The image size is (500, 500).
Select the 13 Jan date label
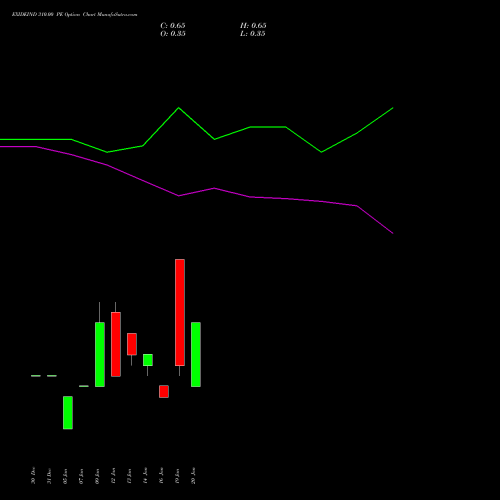[129, 475]
